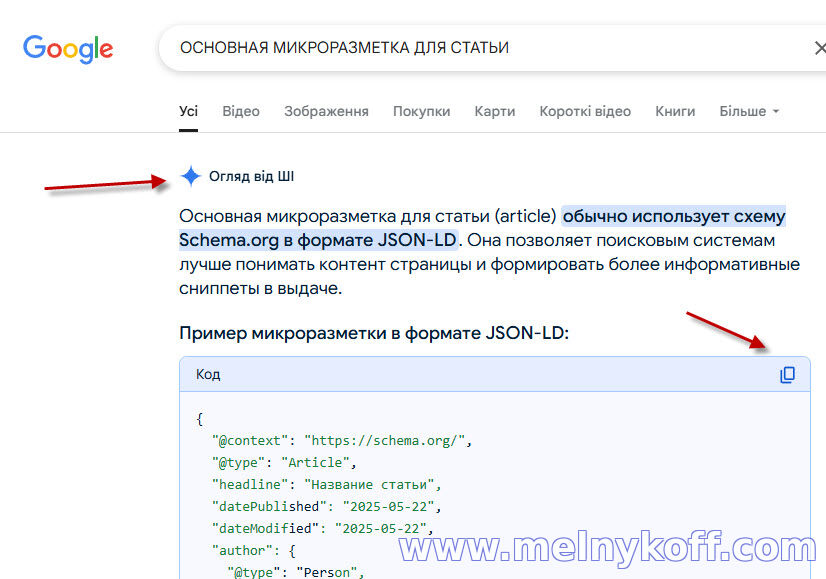Click the "@type": "Person" code line
826x579 pixels.
click(296, 572)
